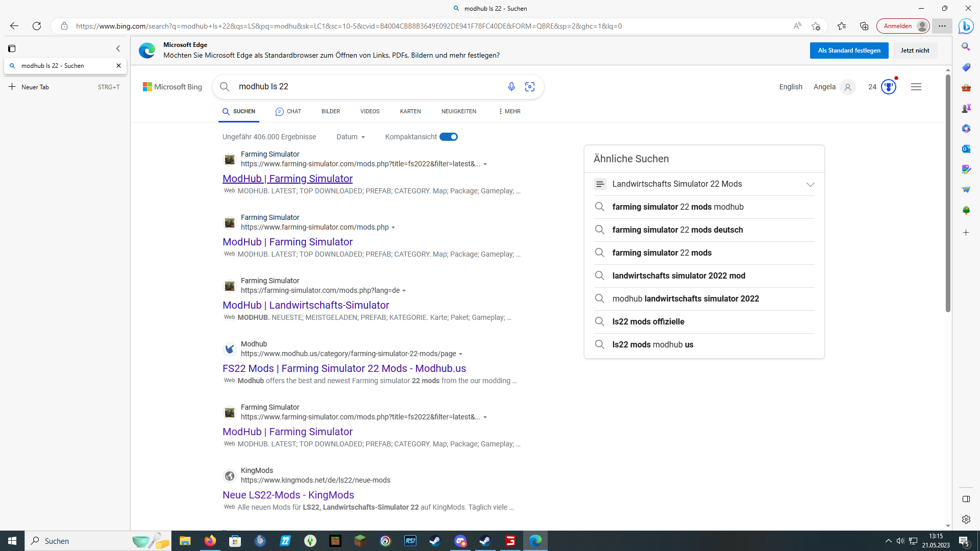Image resolution: width=980 pixels, height=551 pixels.
Task: Switch to the BILDER tab
Action: click(330, 111)
